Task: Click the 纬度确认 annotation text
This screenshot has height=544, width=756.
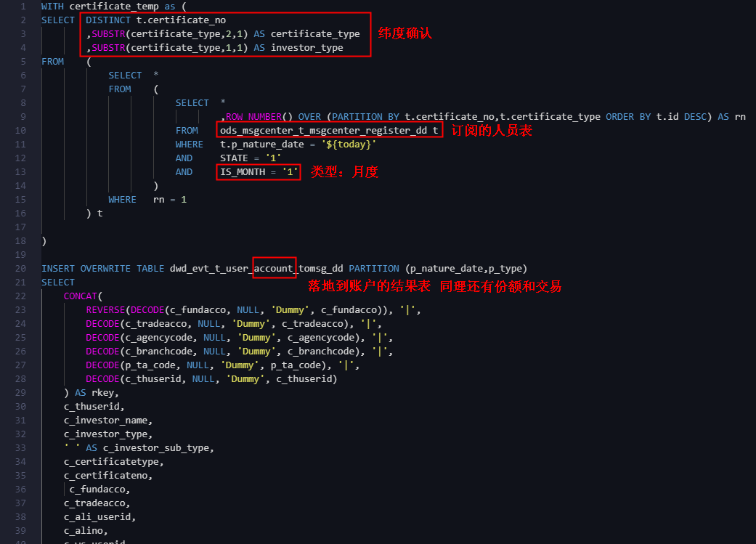Action: tap(404, 32)
